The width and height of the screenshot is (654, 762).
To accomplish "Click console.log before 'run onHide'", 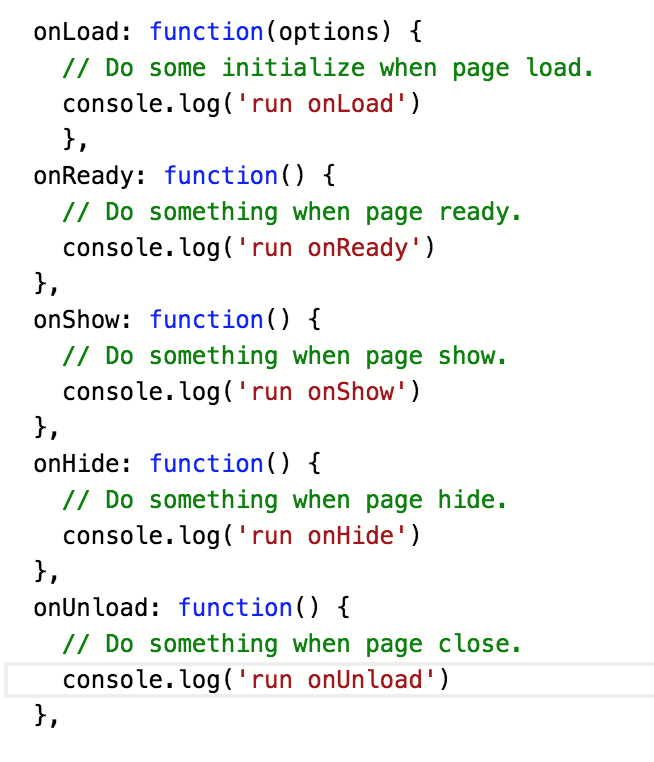I will point(141,537).
